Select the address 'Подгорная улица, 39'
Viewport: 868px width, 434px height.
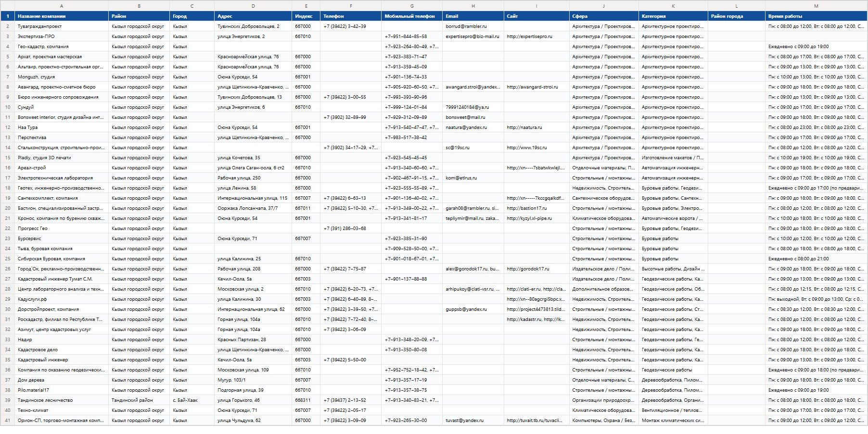[x=253, y=390]
